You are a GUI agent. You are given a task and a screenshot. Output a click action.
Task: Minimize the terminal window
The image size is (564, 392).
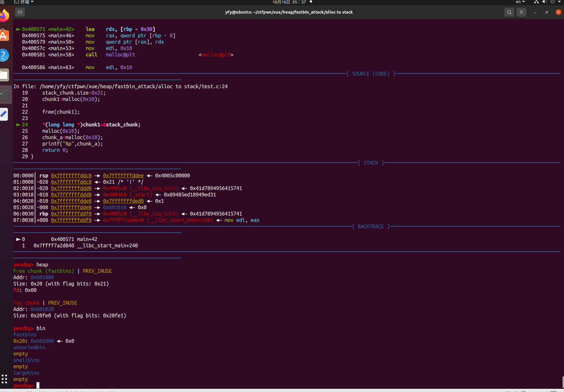click(535, 12)
